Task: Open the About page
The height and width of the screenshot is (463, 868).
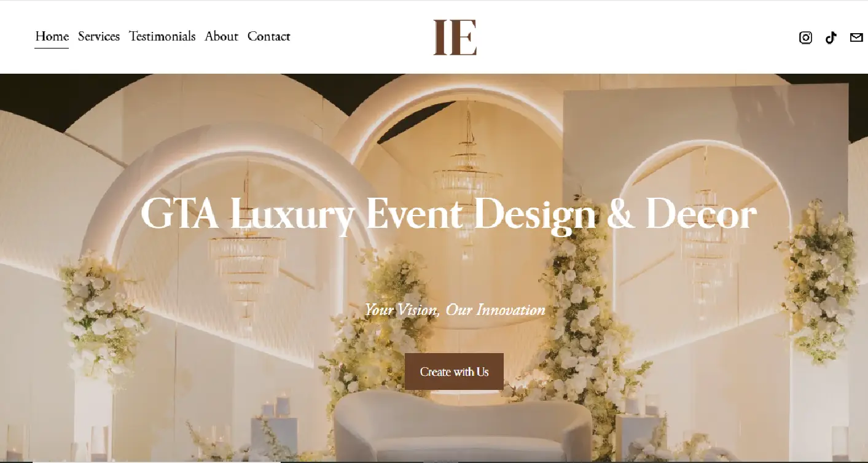Action: (221, 36)
